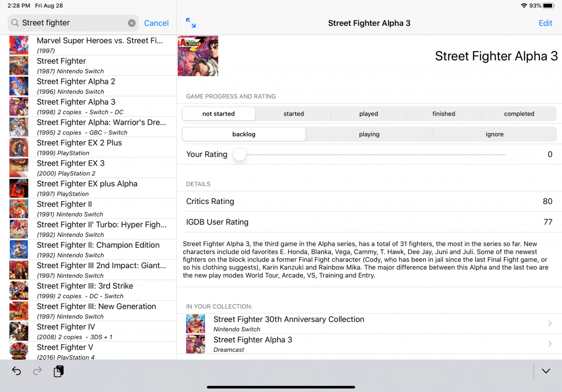The width and height of the screenshot is (562, 392).
Task: Open Street Fighter 30th Anniversary Collection chevron
Action: [550, 323]
